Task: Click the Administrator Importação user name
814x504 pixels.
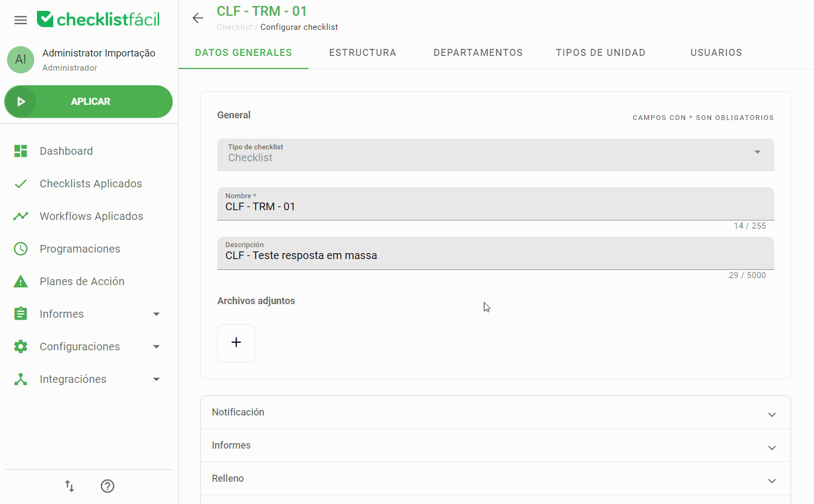Action: pyautogui.click(x=99, y=53)
